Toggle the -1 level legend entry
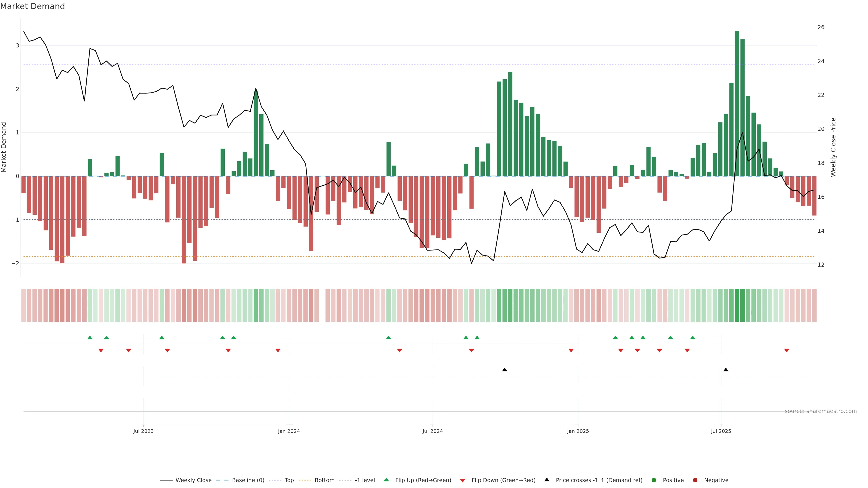The height and width of the screenshot is (488, 868). point(365,480)
